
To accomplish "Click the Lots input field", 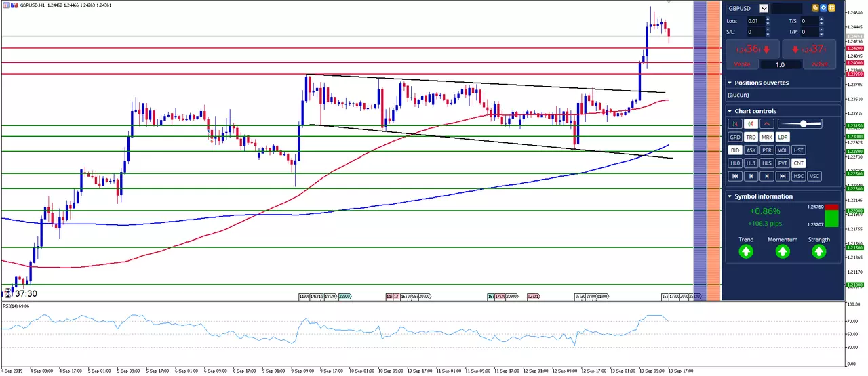I will [755, 21].
